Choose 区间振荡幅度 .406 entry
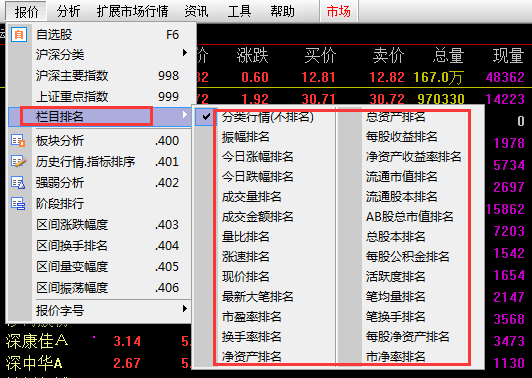532x378 pixels. [101, 288]
